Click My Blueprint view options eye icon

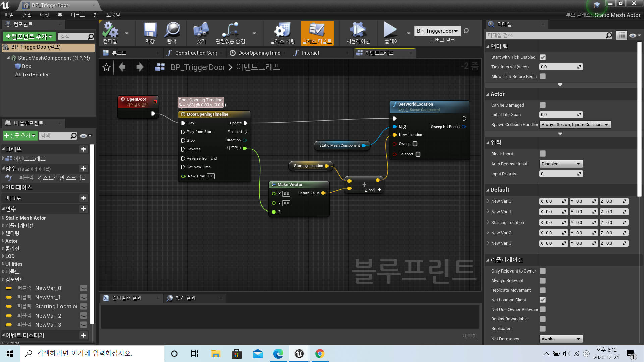point(86,136)
